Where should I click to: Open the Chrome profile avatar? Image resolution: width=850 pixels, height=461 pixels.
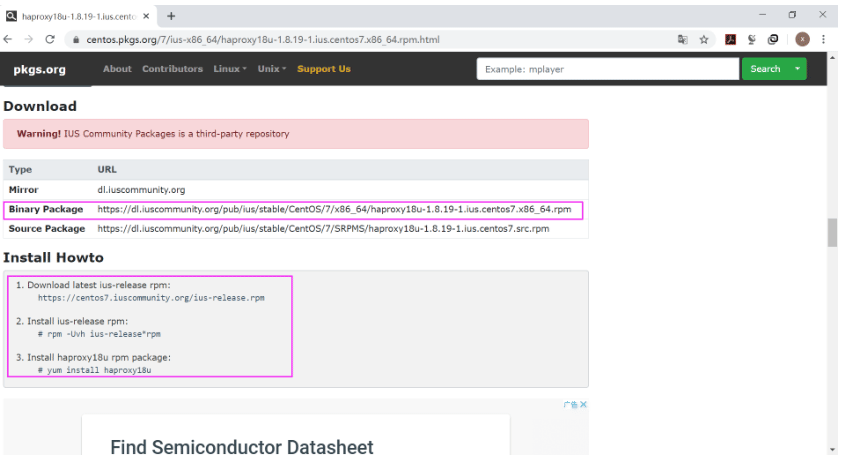point(802,40)
